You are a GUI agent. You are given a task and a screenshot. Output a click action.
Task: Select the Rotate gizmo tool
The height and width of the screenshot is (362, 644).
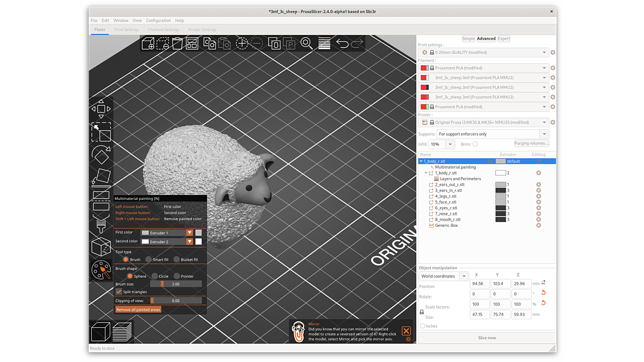101,155
